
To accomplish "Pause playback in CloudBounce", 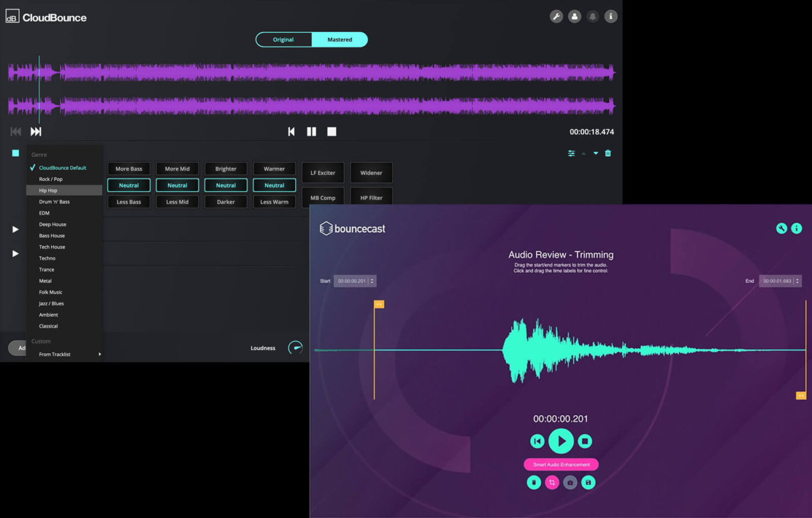I will tap(311, 132).
